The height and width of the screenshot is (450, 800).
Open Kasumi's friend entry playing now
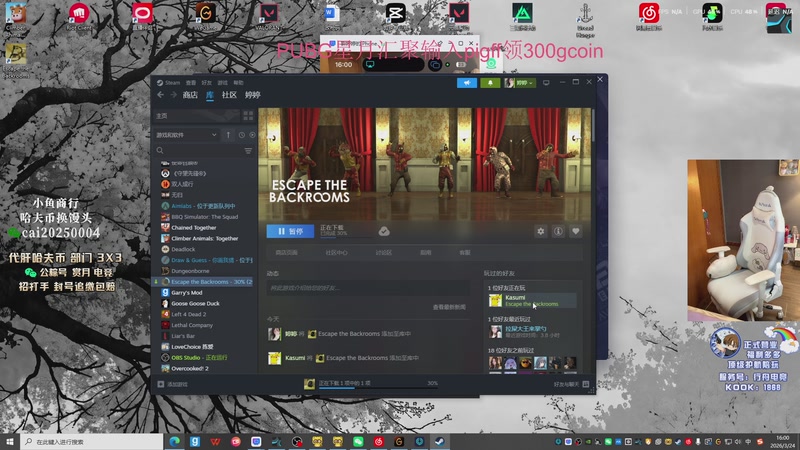532,301
